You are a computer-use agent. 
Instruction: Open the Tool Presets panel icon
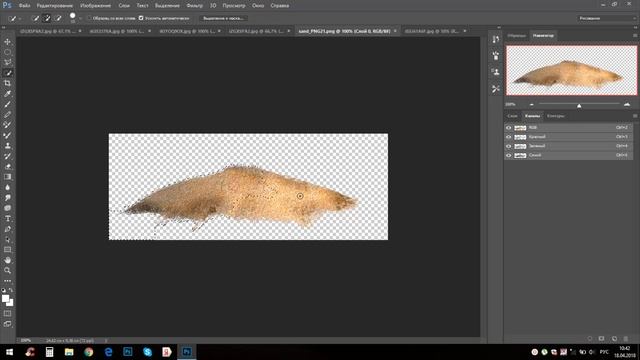[496, 89]
